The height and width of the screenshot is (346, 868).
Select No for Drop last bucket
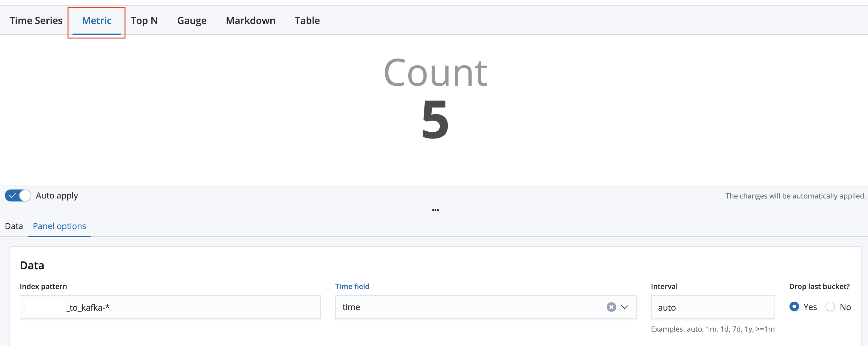coord(830,306)
